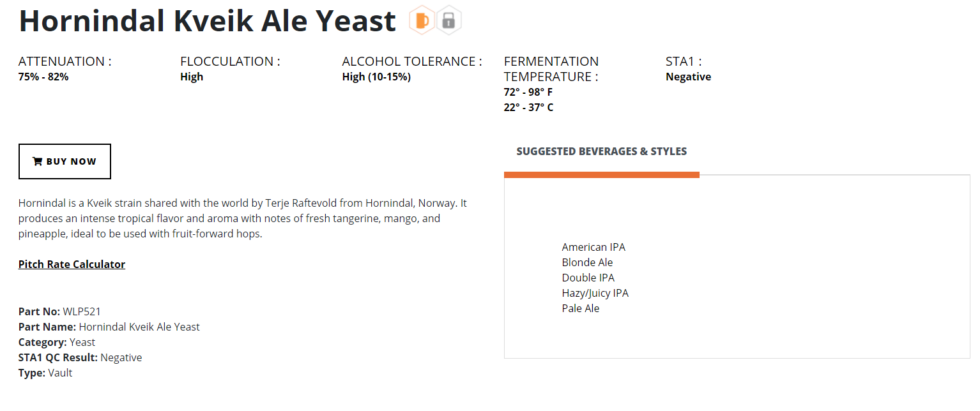Screen dimensions: 980x411
Task: Click the STA1 Negative value in header
Action: 688,77
